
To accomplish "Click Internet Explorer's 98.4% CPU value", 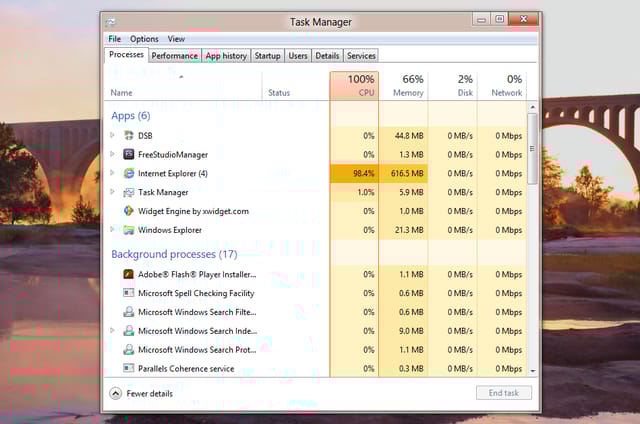I will click(354, 173).
